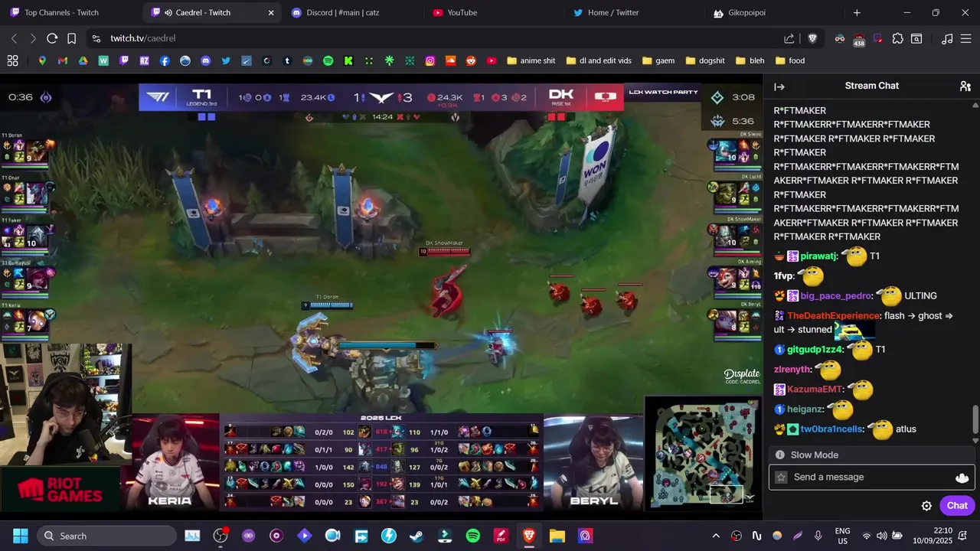
Task: Open the Reddit bookmark icon
Action: pyautogui.click(x=471, y=60)
